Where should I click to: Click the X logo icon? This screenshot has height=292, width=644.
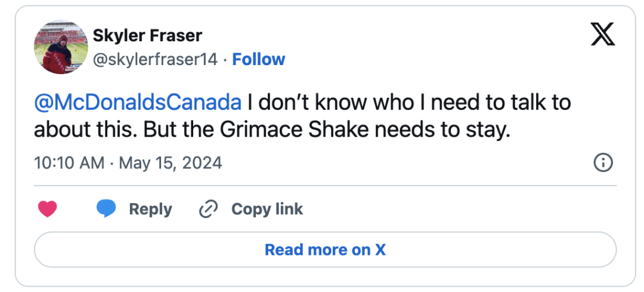pyautogui.click(x=602, y=36)
